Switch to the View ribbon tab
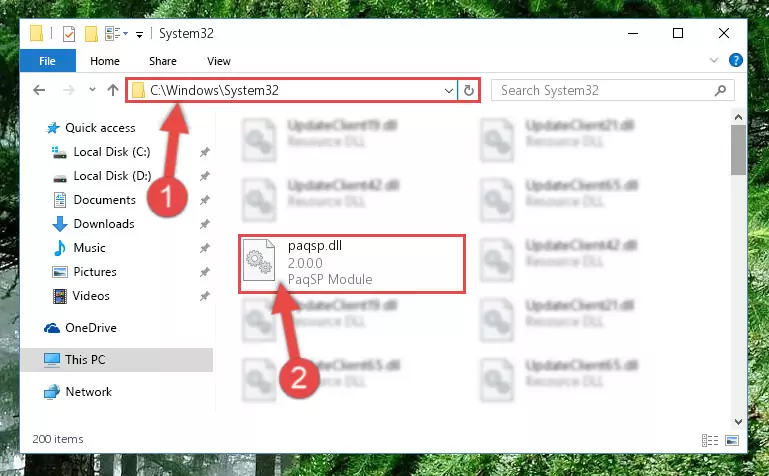Viewport: 769px width, 476px height. (x=219, y=61)
